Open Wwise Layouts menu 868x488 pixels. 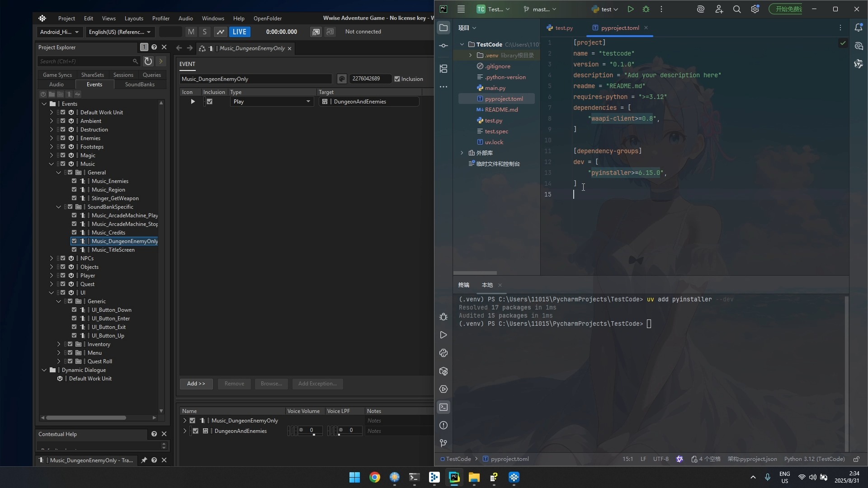click(x=134, y=18)
